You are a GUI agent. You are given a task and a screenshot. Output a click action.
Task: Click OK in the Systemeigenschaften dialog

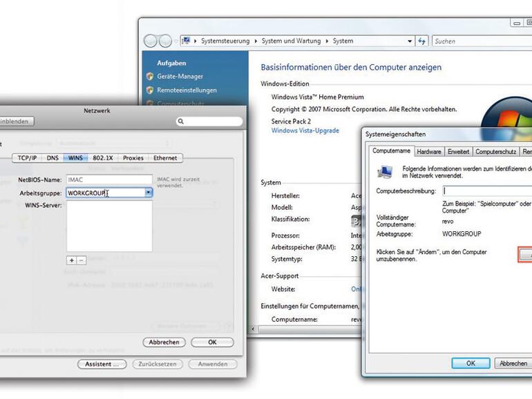471,363
